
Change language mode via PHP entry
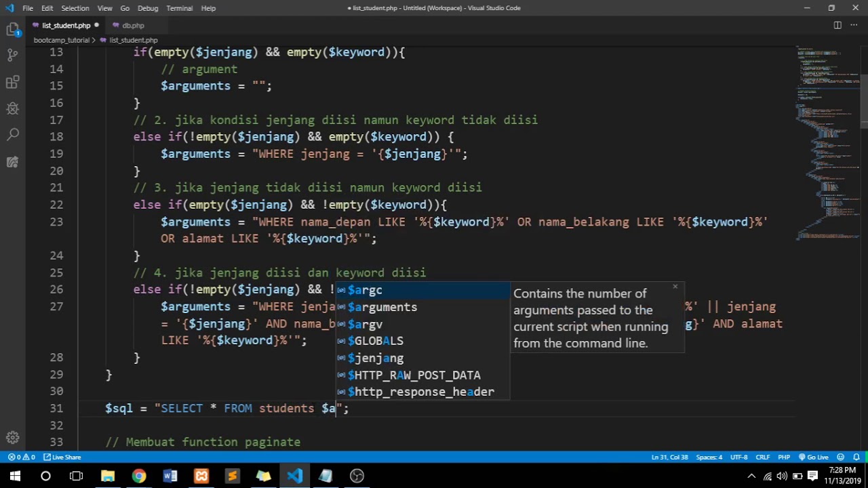tap(784, 457)
